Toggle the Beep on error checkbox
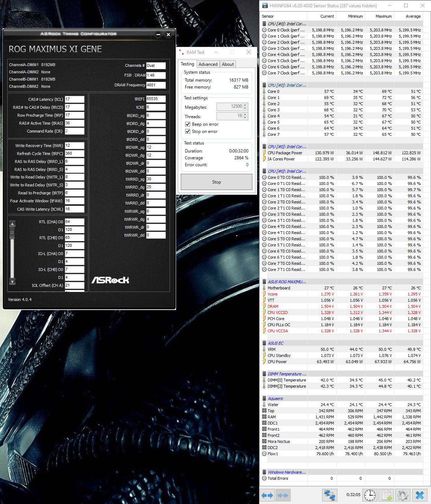This screenshot has height=504, width=431. [x=188, y=124]
